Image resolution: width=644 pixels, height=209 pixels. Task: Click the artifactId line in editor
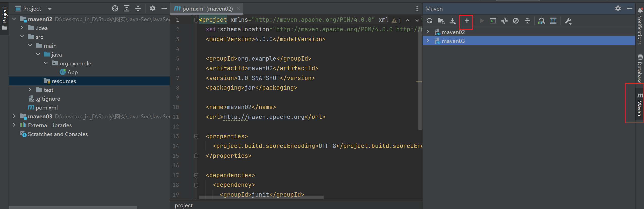click(x=262, y=68)
